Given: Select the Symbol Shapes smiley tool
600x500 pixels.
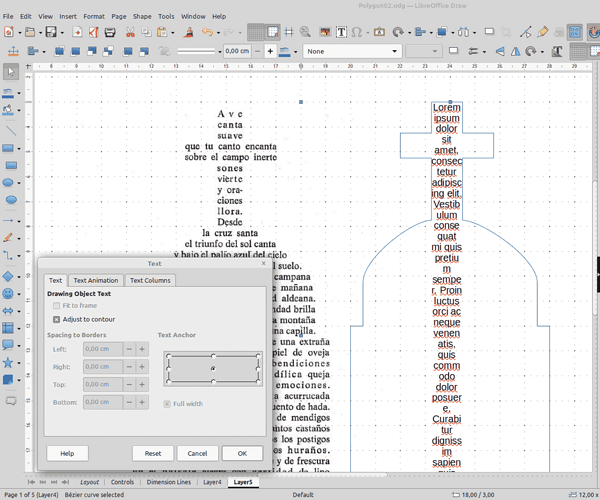Looking at the screenshot, I should [x=8, y=293].
